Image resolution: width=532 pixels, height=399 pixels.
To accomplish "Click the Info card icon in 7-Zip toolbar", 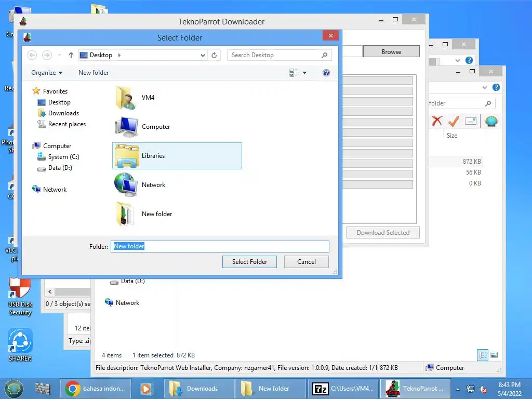I will click(x=471, y=121).
